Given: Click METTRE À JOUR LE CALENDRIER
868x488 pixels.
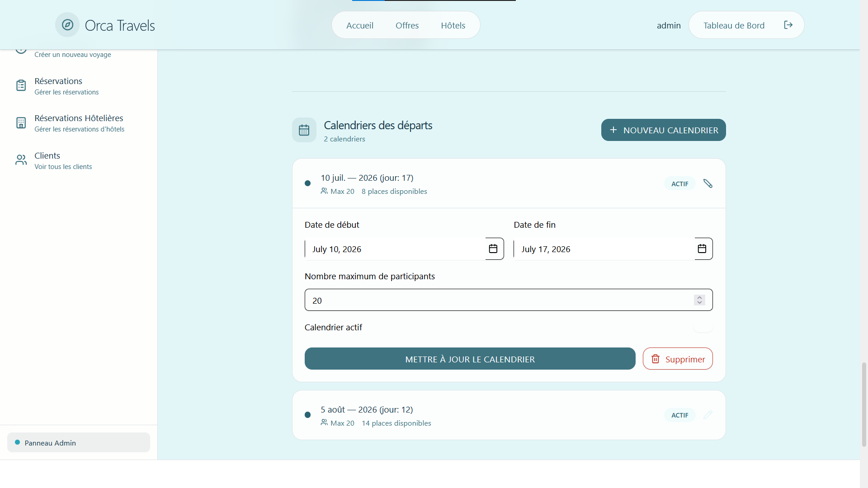Looking at the screenshot, I should pos(470,359).
